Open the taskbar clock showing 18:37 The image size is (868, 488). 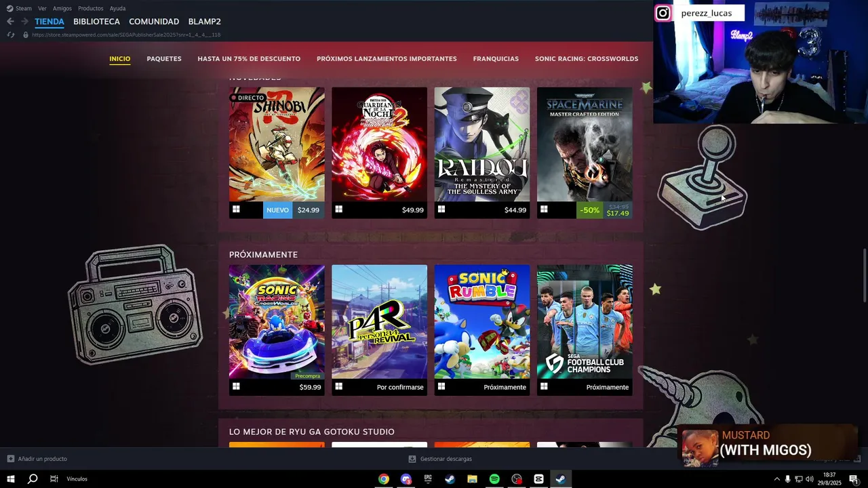click(x=829, y=479)
